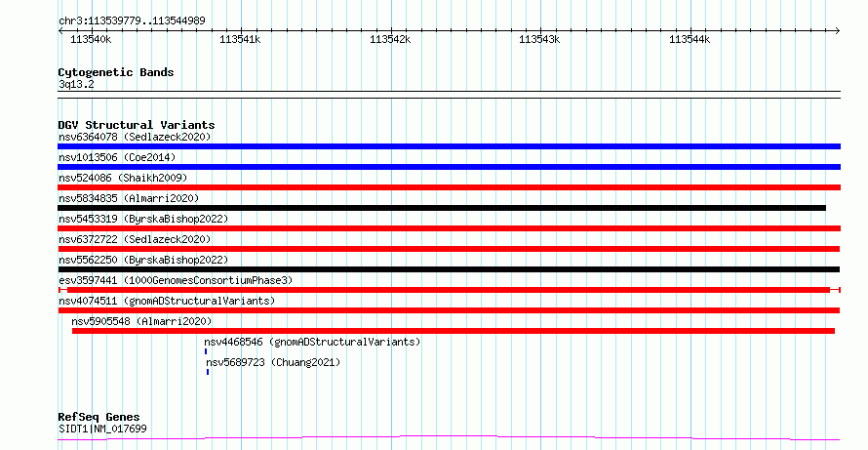
Task: Select the red bar under nsv5453319
Action: click(x=449, y=228)
